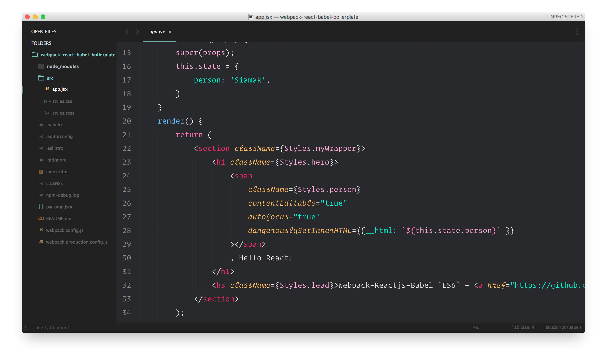Click the webpack.config.js JS icon
The height and width of the screenshot is (364, 607).
click(41, 230)
